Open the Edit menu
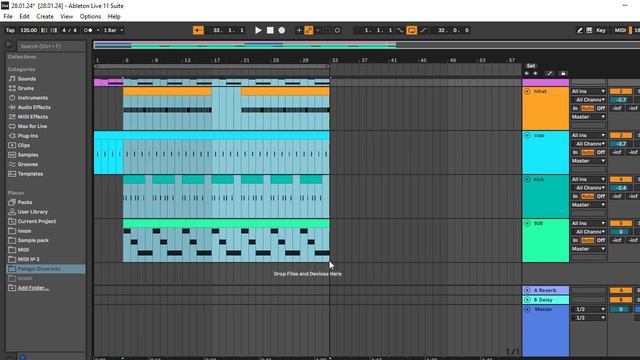Screen dimensions: 640x360 (x=24, y=16)
